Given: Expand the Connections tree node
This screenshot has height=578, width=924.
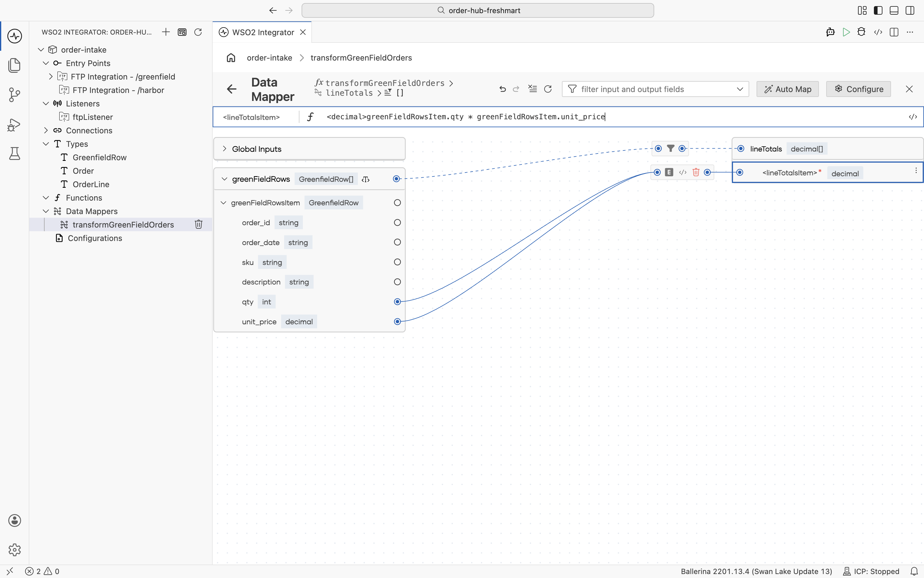Looking at the screenshot, I should tap(46, 130).
